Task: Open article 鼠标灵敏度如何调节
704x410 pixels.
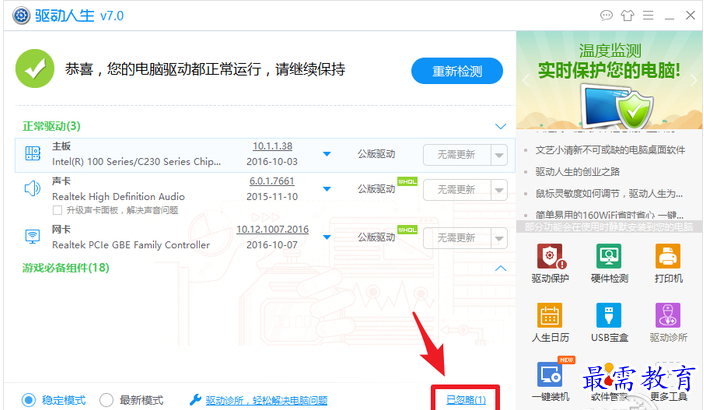Action: [x=609, y=194]
